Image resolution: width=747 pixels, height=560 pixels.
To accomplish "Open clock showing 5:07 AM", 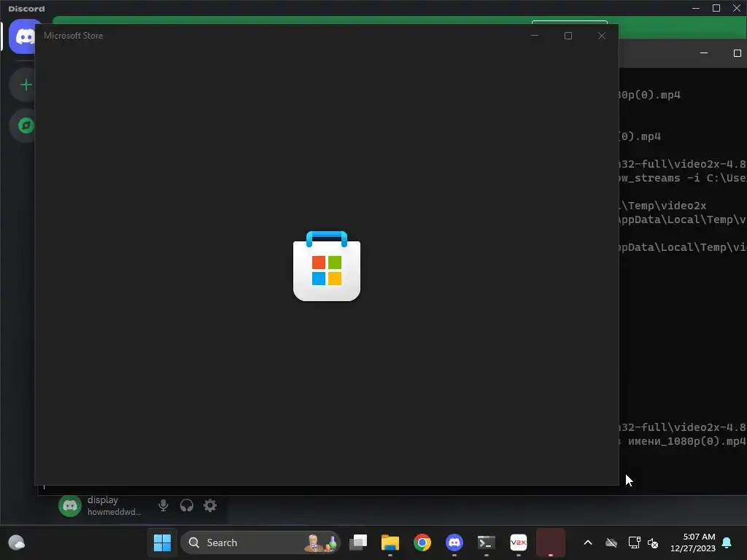I will pyautogui.click(x=693, y=542).
